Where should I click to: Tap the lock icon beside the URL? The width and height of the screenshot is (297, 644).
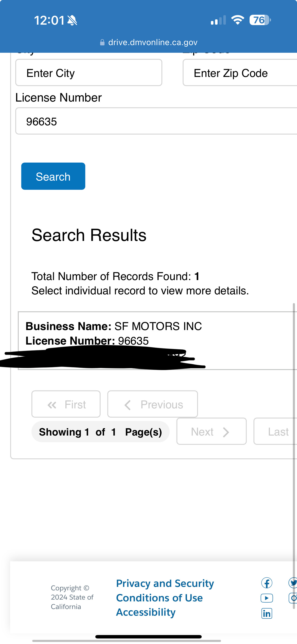pos(102,42)
